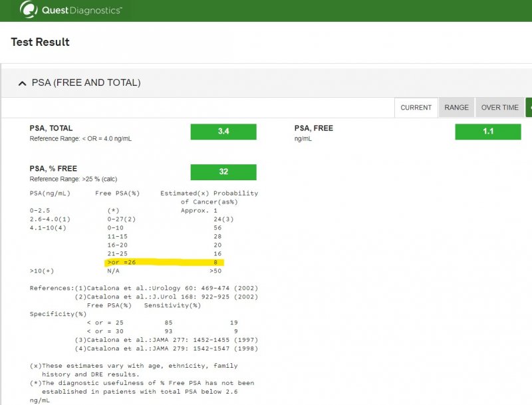Click the PSA % Free value 32
Viewport: 532px width, 405px height.
pyautogui.click(x=223, y=172)
